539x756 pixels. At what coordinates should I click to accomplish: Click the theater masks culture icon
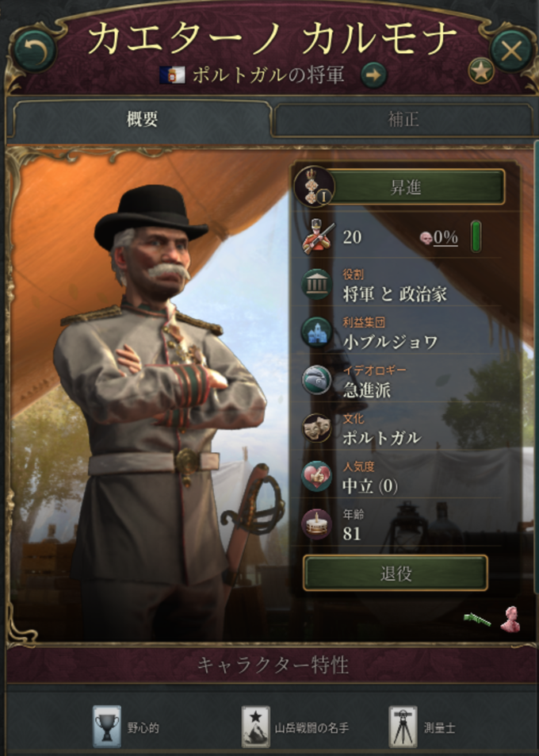(316, 428)
